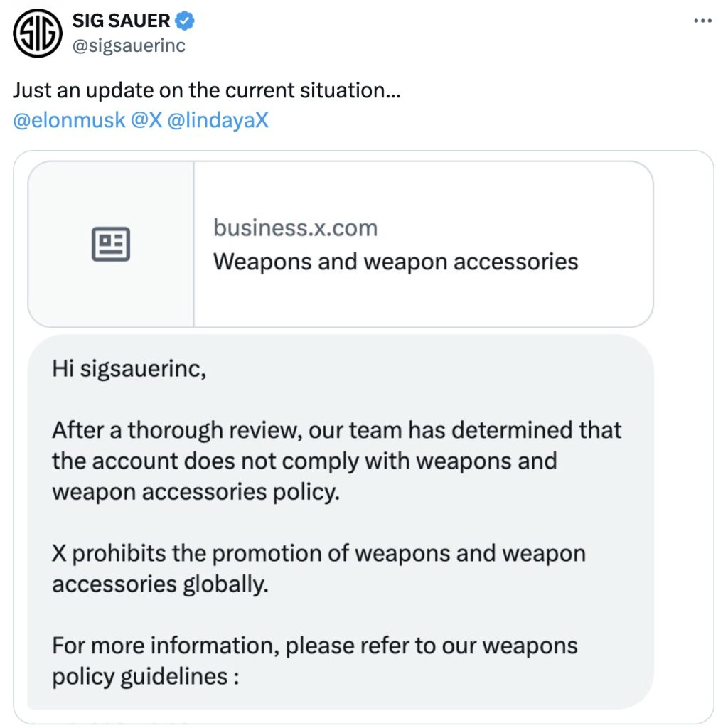
Task: Select the "After a thorough review" line
Action: pos(336,430)
